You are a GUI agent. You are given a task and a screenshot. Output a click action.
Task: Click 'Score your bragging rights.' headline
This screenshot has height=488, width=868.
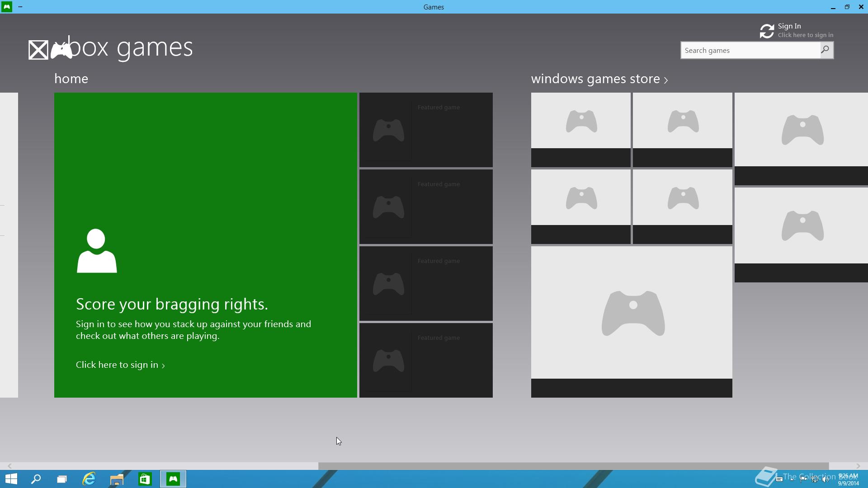[x=172, y=304]
